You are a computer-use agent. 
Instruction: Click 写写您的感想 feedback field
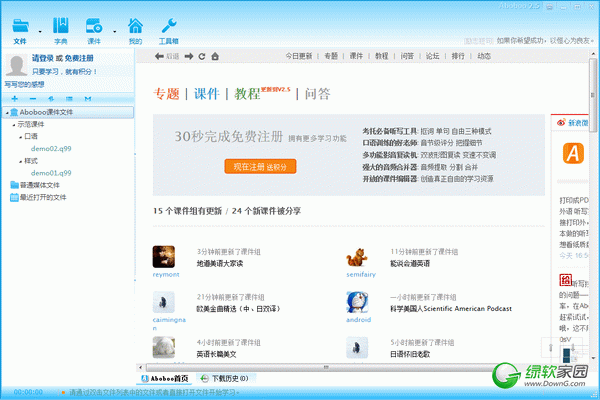click(x=24, y=84)
